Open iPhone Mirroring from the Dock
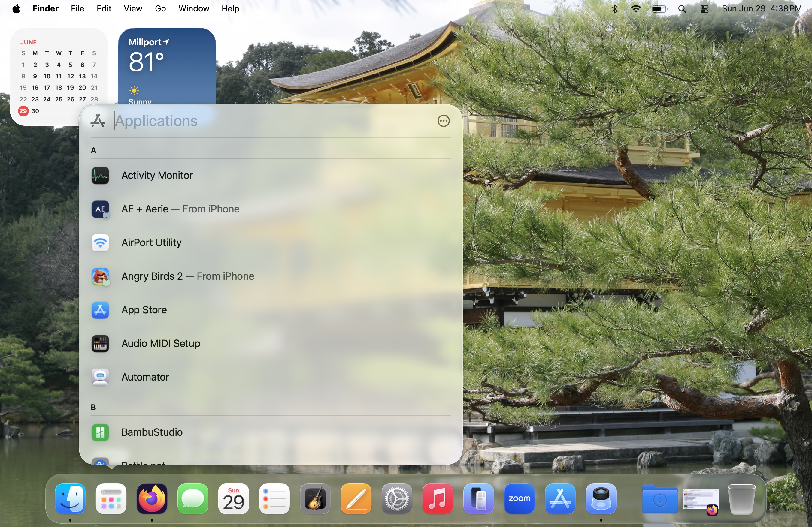 478,499
